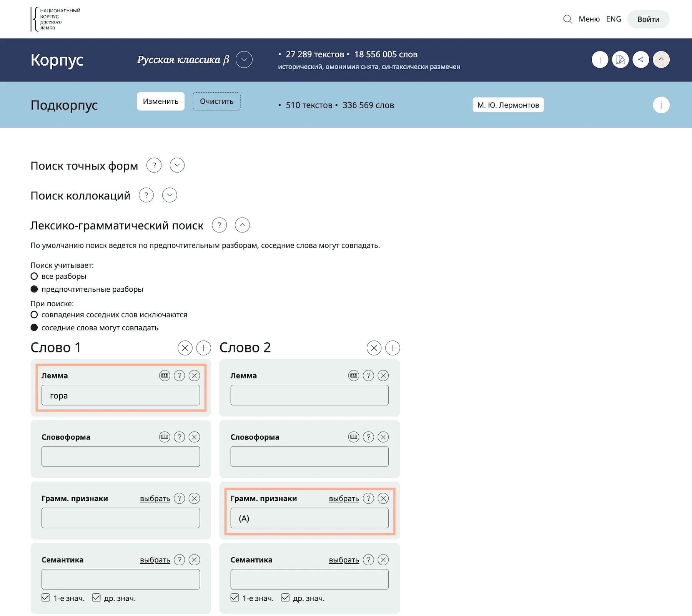This screenshot has height=616, width=692.
Task: Expand Поиск точных форм section
Action: tap(177, 165)
